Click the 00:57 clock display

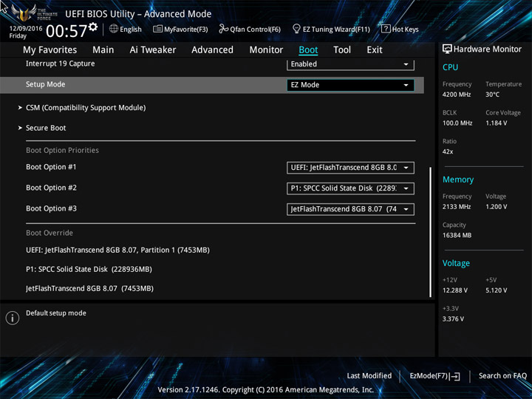66,31
